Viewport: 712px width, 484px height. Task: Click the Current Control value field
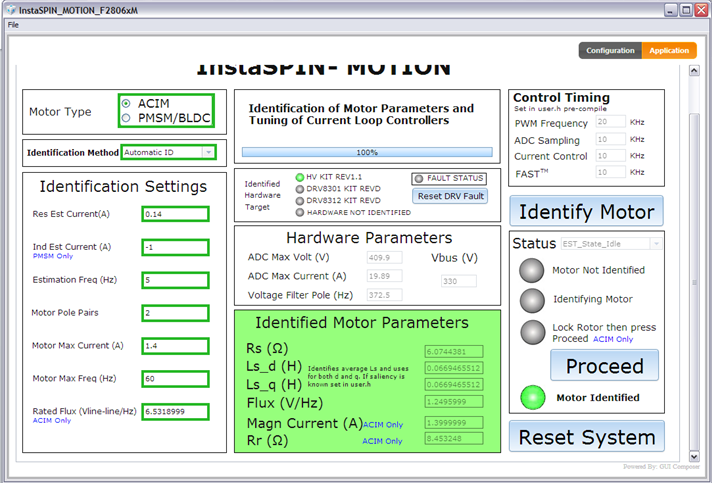click(610, 156)
